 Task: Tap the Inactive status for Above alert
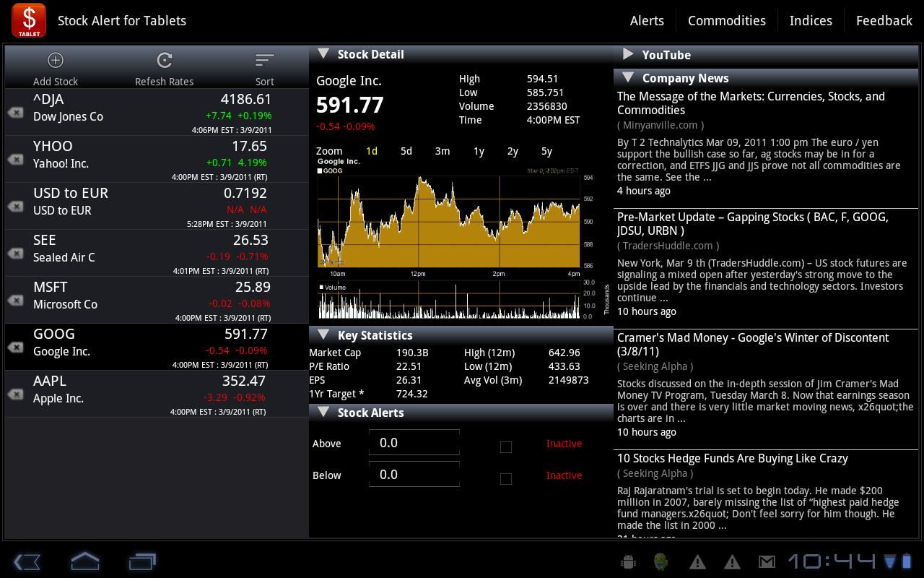point(564,444)
